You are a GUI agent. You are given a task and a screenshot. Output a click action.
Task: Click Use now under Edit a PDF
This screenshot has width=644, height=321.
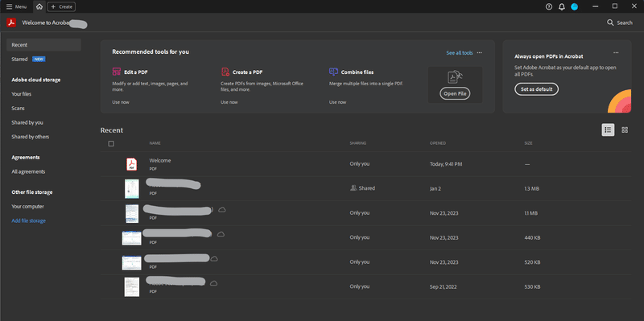pyautogui.click(x=120, y=102)
